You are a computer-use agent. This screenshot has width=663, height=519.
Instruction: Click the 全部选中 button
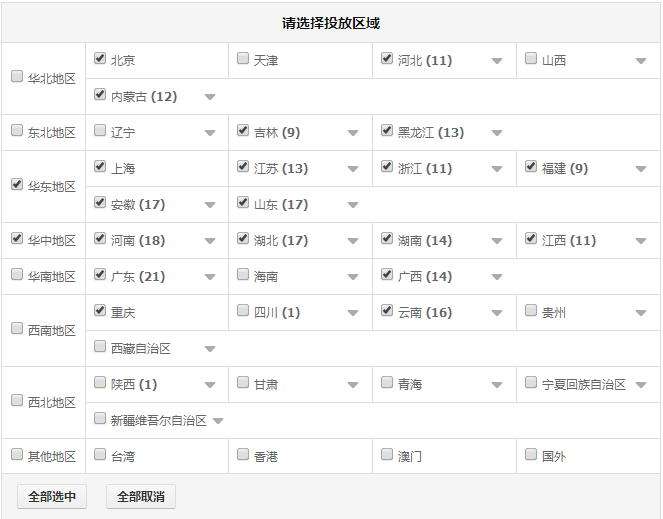pyautogui.click(x=52, y=497)
